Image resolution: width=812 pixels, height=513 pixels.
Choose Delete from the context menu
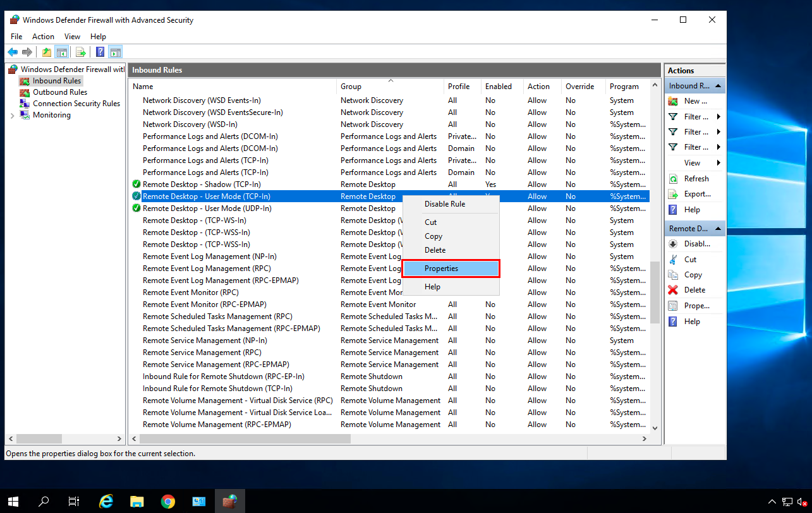pyautogui.click(x=451, y=250)
